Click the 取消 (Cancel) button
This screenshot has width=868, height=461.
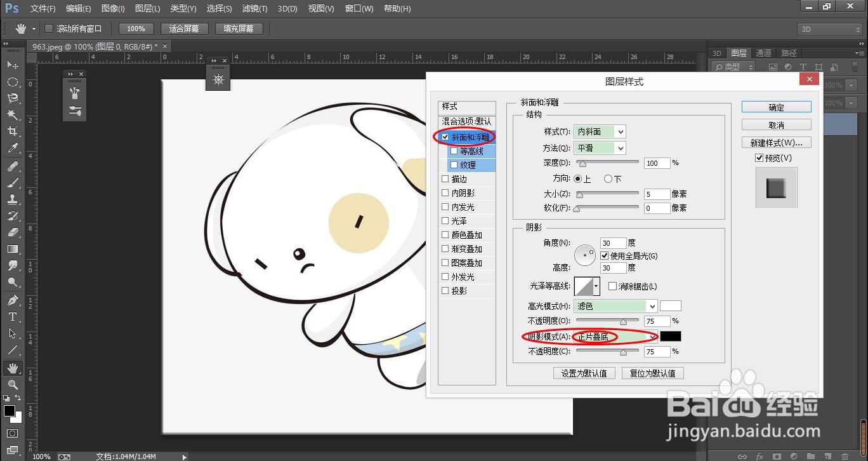pyautogui.click(x=776, y=125)
